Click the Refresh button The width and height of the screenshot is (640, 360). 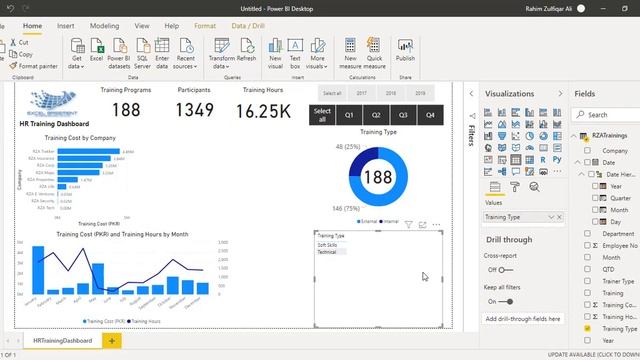click(x=246, y=50)
